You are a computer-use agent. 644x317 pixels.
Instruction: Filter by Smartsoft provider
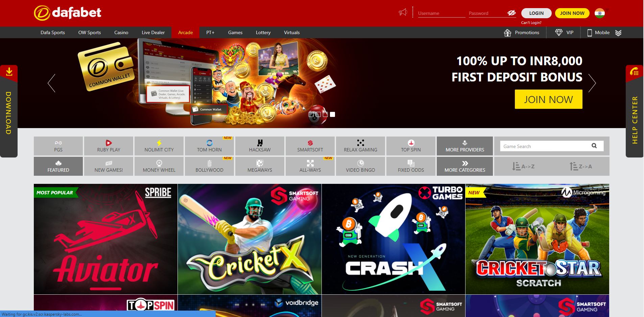point(310,146)
